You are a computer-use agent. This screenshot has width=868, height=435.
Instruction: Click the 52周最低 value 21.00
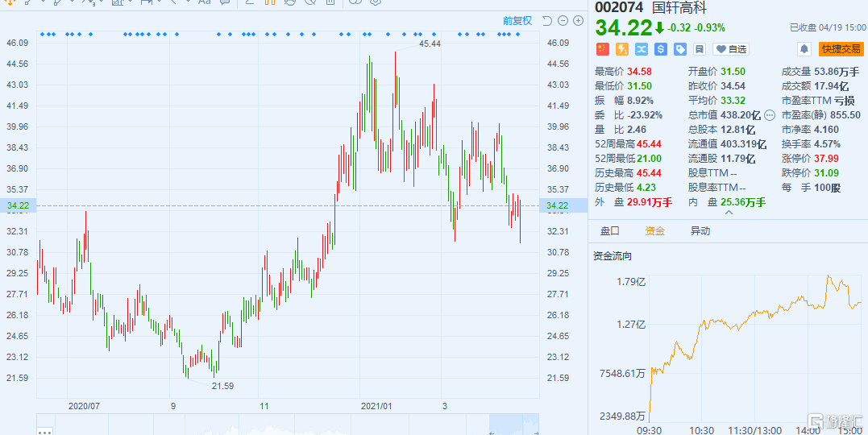click(x=649, y=159)
